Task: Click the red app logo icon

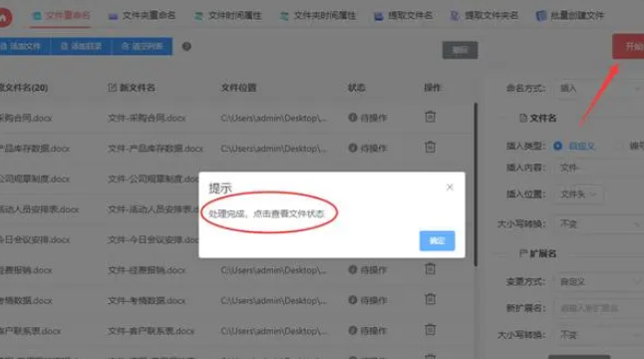Action: 5,17
